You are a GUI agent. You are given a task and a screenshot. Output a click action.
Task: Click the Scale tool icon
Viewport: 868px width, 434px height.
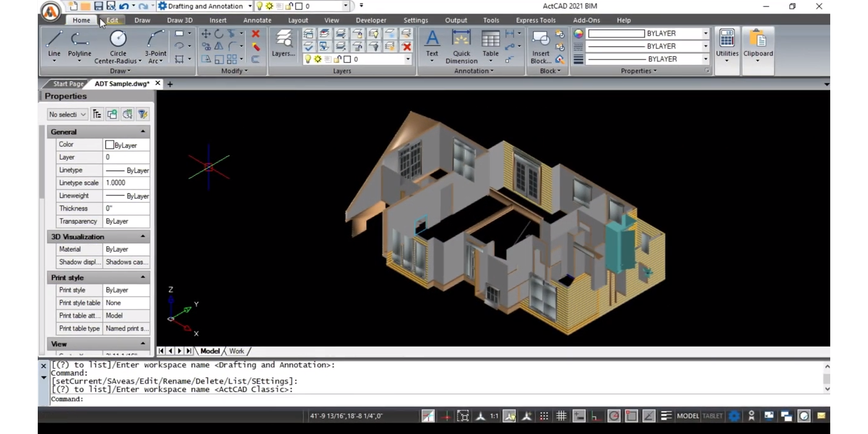[x=219, y=59]
